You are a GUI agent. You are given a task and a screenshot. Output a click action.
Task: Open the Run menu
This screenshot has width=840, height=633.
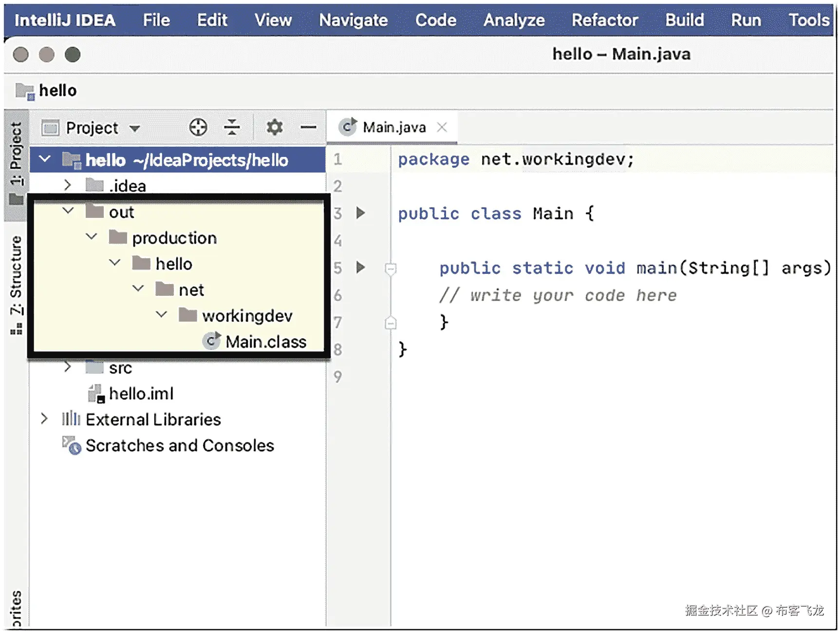pyautogui.click(x=746, y=20)
